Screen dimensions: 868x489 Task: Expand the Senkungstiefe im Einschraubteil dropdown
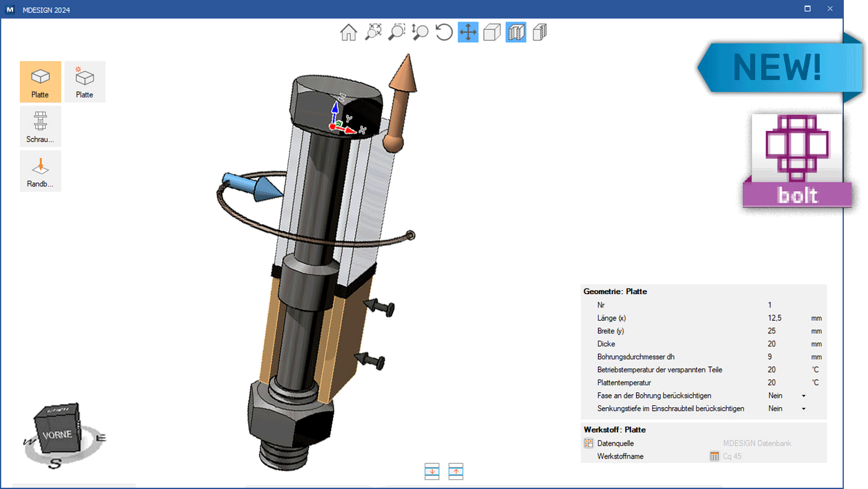[x=804, y=408]
